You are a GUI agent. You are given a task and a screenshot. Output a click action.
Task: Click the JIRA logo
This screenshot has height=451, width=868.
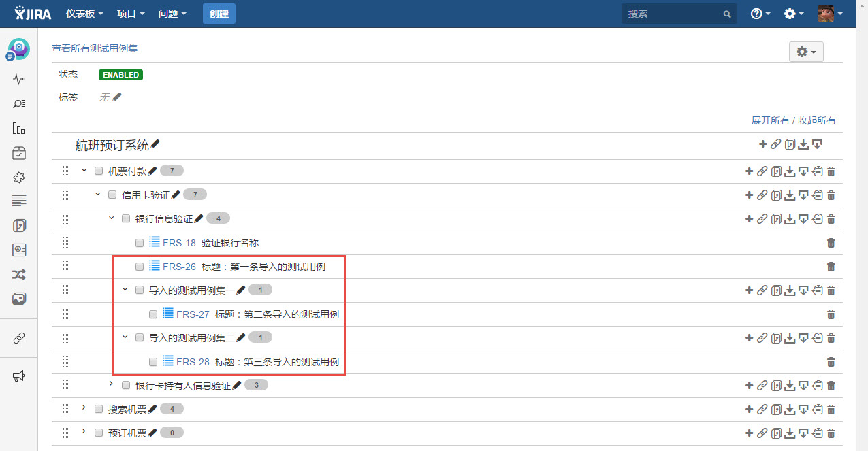pyautogui.click(x=32, y=14)
